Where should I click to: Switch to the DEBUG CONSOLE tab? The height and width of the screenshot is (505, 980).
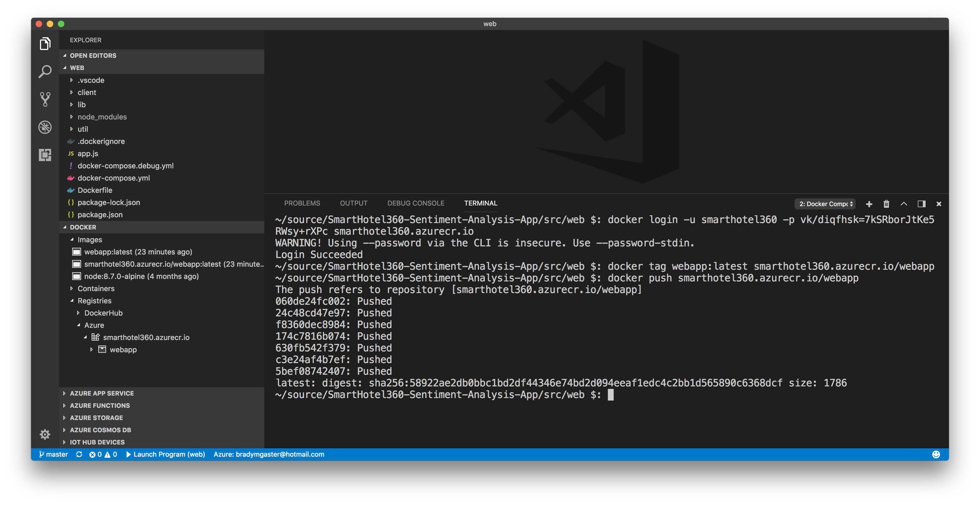coord(415,203)
